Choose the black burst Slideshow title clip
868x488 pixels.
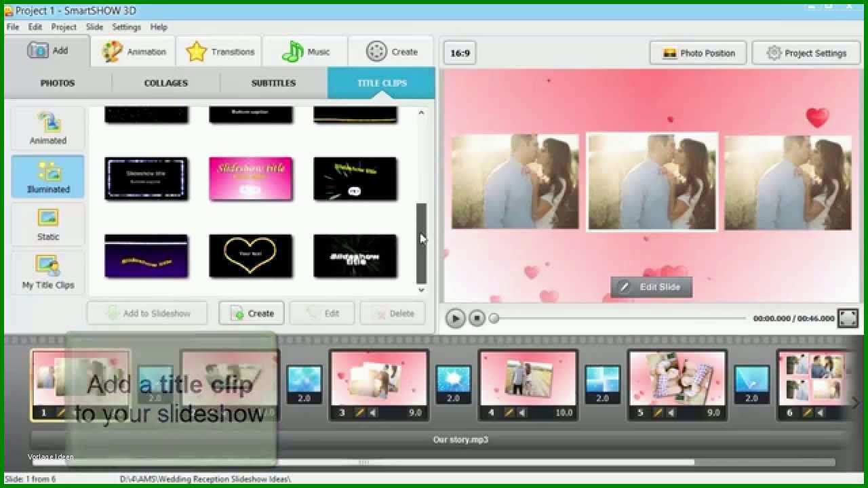tap(355, 256)
